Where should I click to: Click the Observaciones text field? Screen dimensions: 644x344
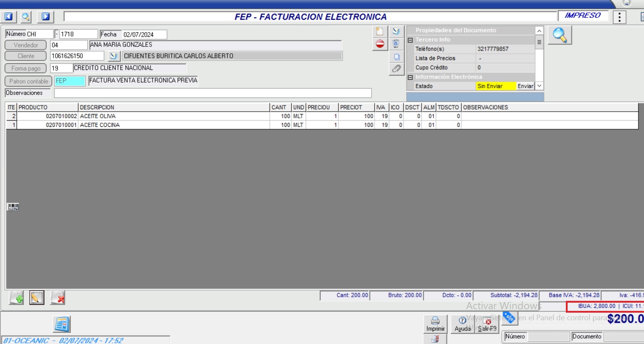point(213,93)
